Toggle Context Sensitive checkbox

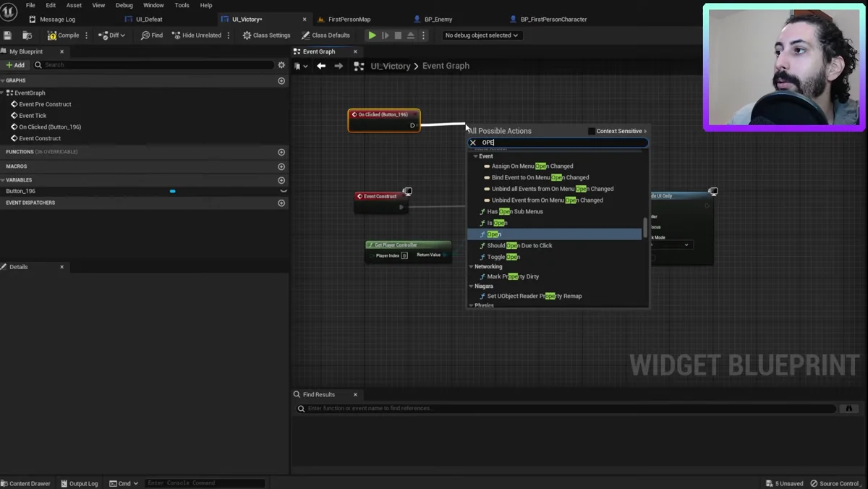tap(592, 131)
